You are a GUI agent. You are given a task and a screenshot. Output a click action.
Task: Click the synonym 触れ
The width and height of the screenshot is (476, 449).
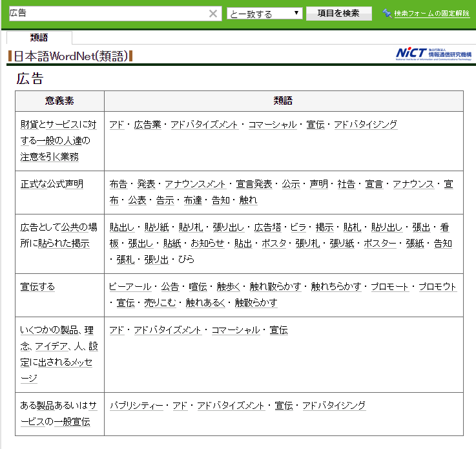click(248, 200)
